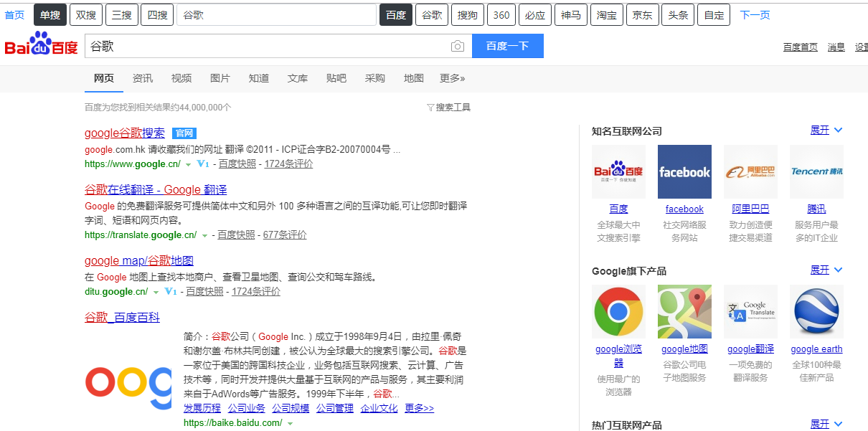The height and width of the screenshot is (431, 868).
Task: Click the Baidu search input field
Action: tap(265, 46)
